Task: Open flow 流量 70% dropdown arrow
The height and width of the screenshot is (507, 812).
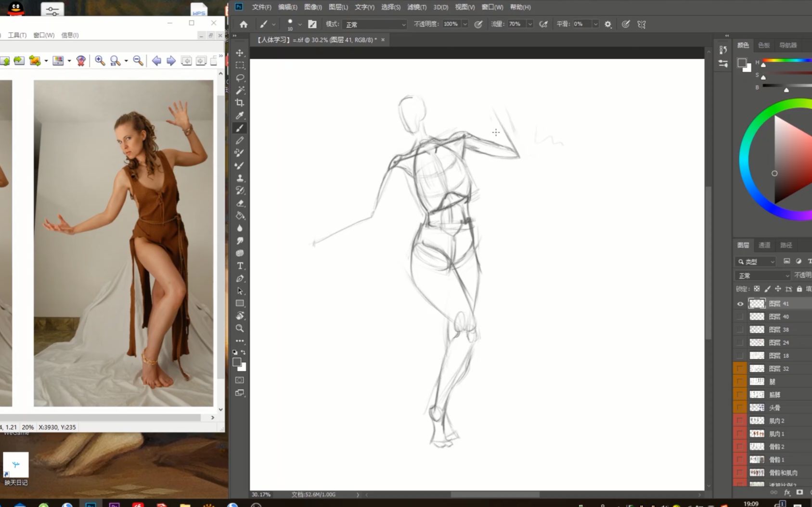Action: click(x=530, y=24)
